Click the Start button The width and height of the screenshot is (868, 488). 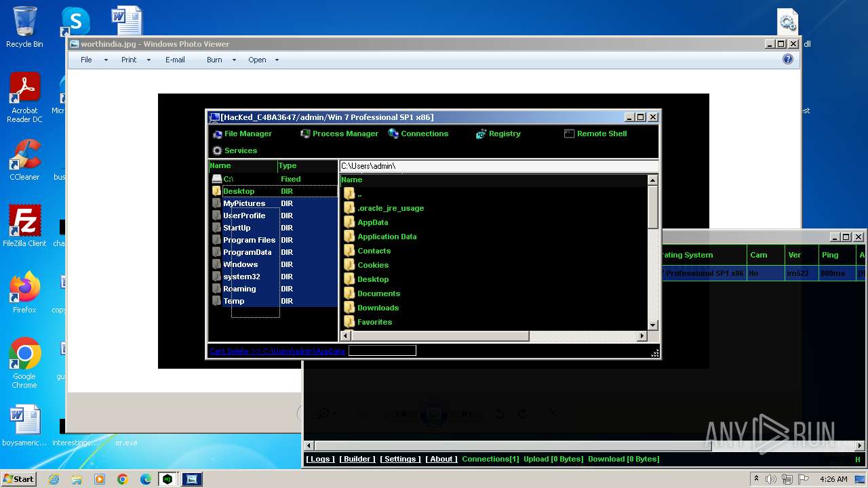18,479
